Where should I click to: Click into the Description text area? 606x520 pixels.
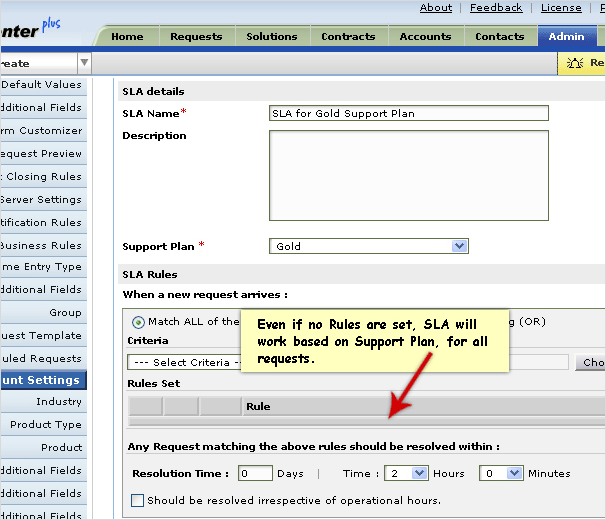point(409,176)
